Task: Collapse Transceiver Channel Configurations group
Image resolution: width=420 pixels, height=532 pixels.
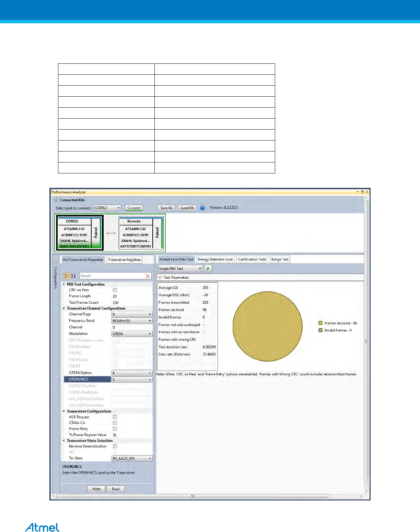Action: [x=64, y=309]
